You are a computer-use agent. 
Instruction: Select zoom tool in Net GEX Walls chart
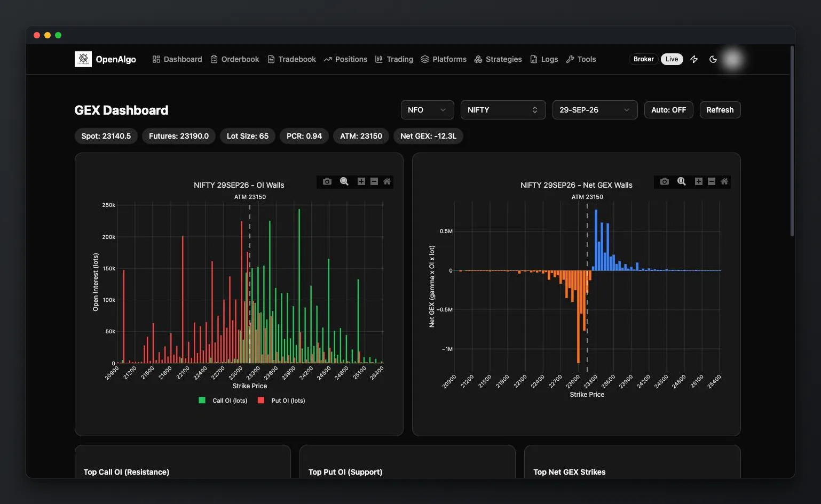[682, 181]
